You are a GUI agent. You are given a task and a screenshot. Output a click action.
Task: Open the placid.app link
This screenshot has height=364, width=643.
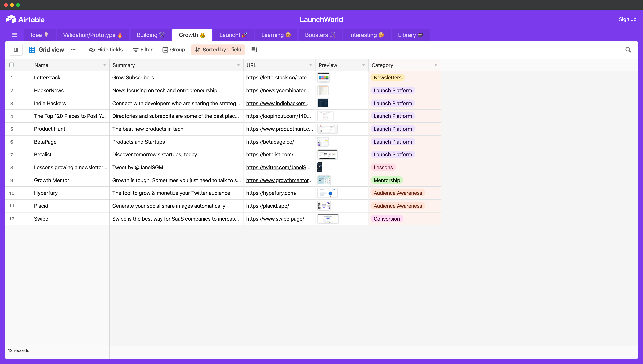[x=267, y=206]
